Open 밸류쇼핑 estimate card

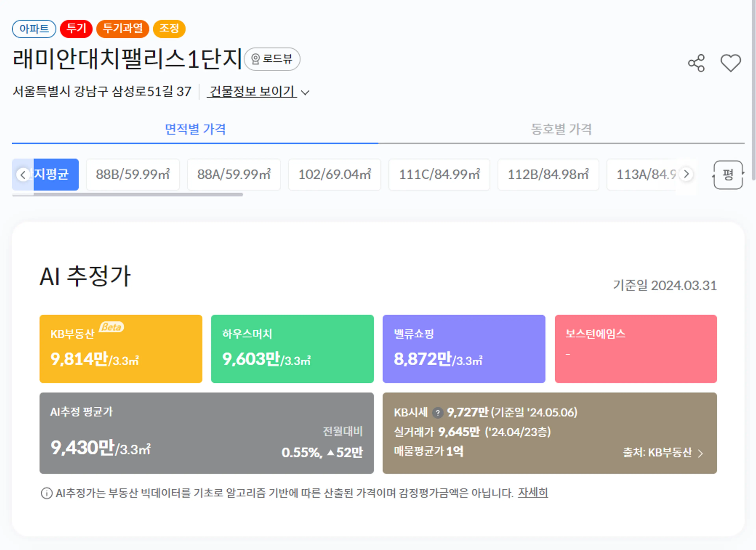point(464,349)
